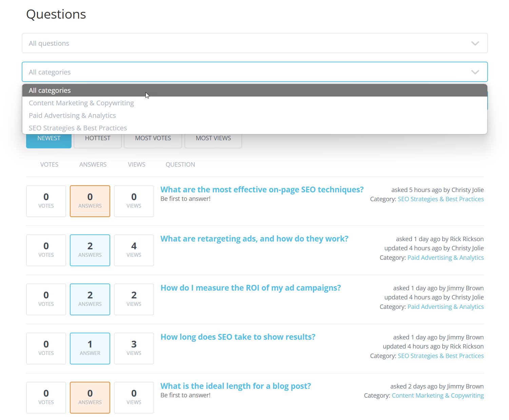Click 1 answer box of SEO results question

click(90, 349)
